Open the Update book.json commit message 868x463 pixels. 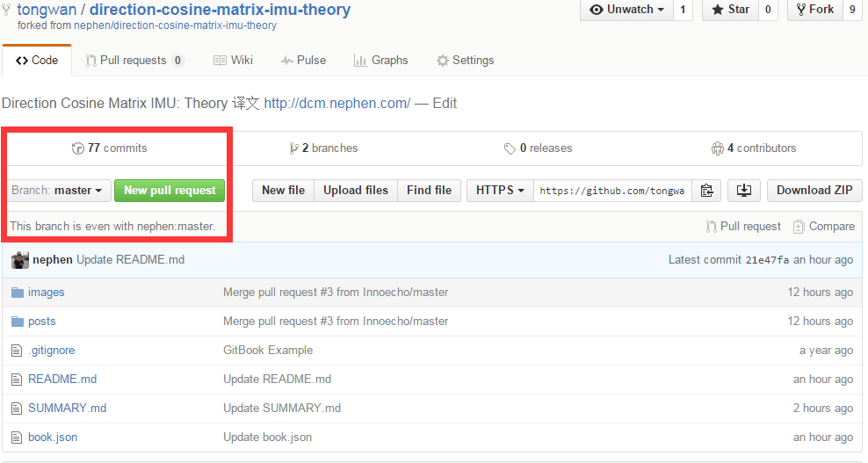267,438
